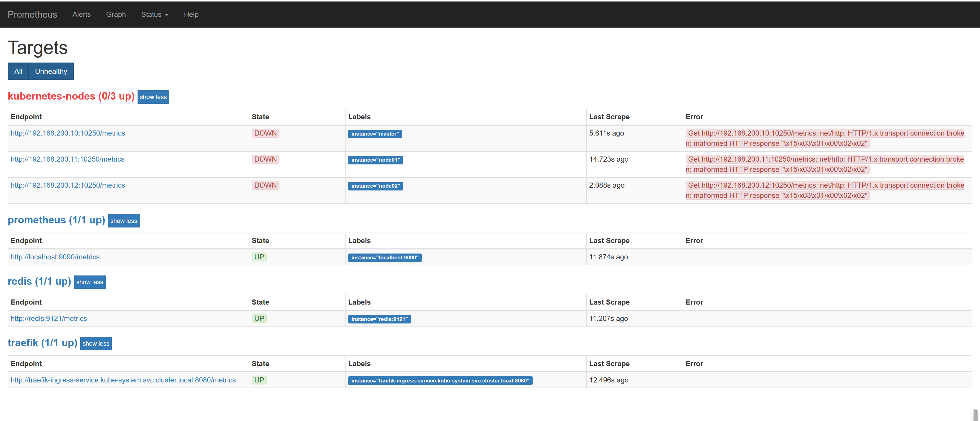Open the 192.168.200.11 metrics endpoint link
The width and height of the screenshot is (980, 421).
coord(67,159)
